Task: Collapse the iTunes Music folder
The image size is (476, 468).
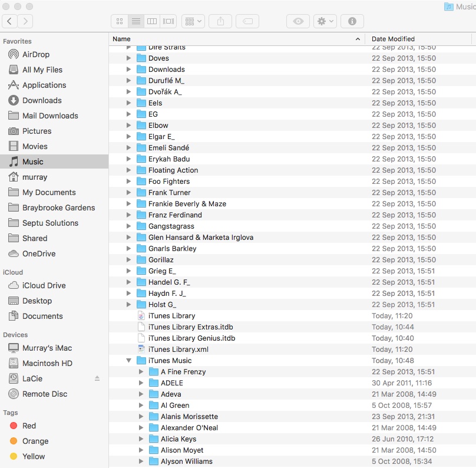Action: 129,360
